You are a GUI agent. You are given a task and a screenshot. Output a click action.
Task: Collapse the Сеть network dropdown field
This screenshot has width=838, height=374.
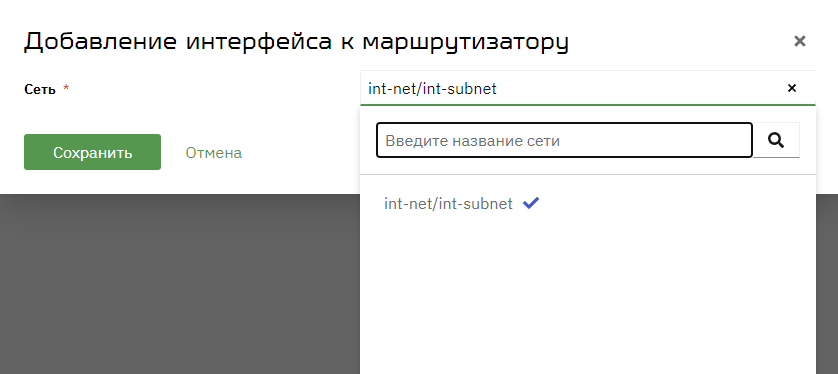(x=588, y=88)
